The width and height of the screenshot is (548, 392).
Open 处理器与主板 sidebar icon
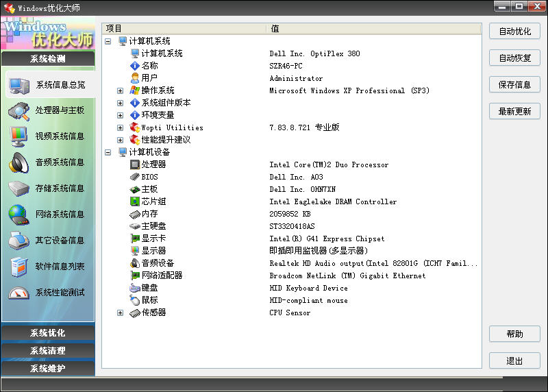point(18,110)
